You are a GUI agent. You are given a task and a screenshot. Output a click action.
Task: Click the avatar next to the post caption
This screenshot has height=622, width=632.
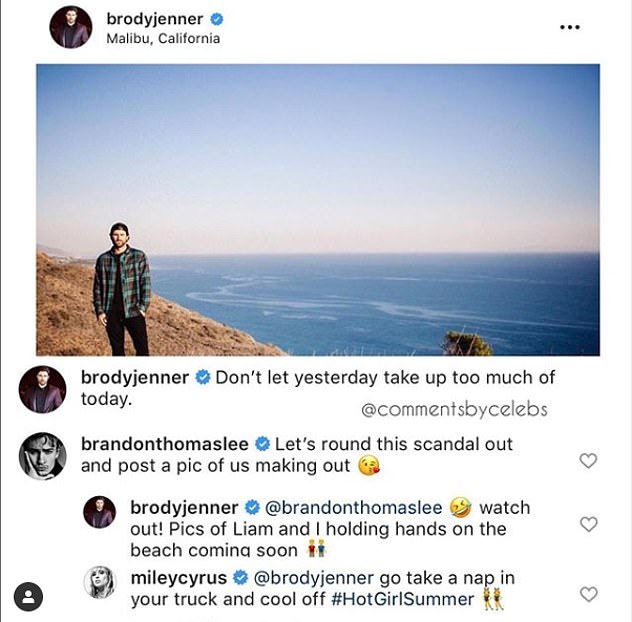[x=42, y=389]
